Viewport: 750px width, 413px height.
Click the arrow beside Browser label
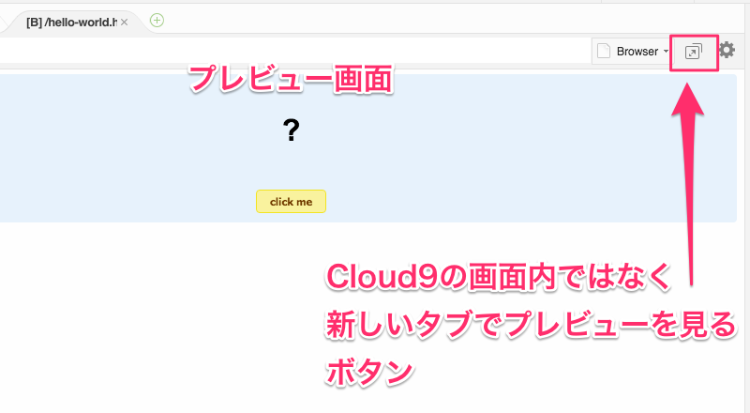666,51
